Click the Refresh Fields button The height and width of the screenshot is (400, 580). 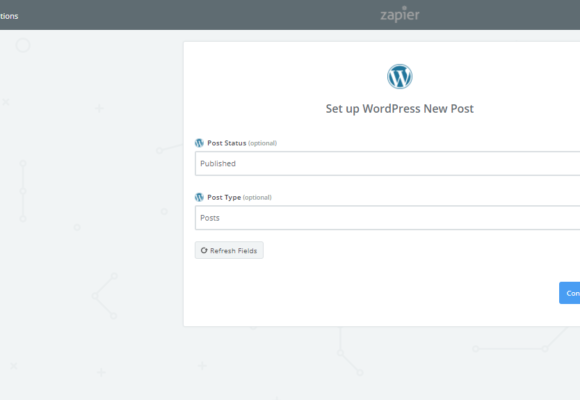pyautogui.click(x=229, y=251)
